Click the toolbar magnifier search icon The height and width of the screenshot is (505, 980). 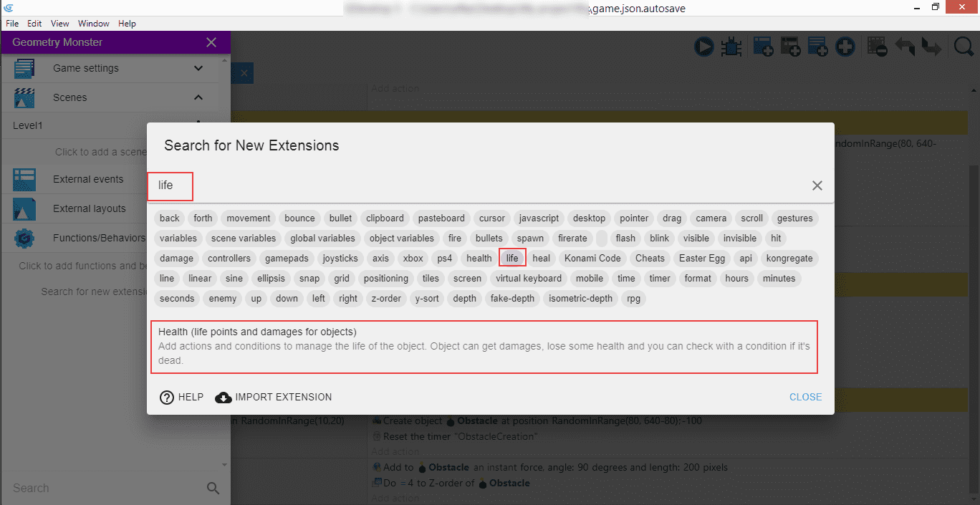(x=964, y=47)
